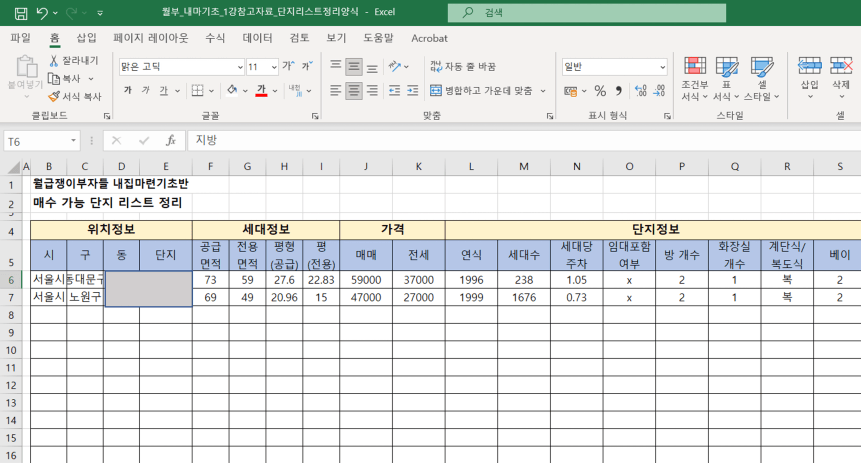This screenshot has width=861, height=463.
Task: Switch to the 보기 ribbon tab
Action: pyautogui.click(x=336, y=38)
